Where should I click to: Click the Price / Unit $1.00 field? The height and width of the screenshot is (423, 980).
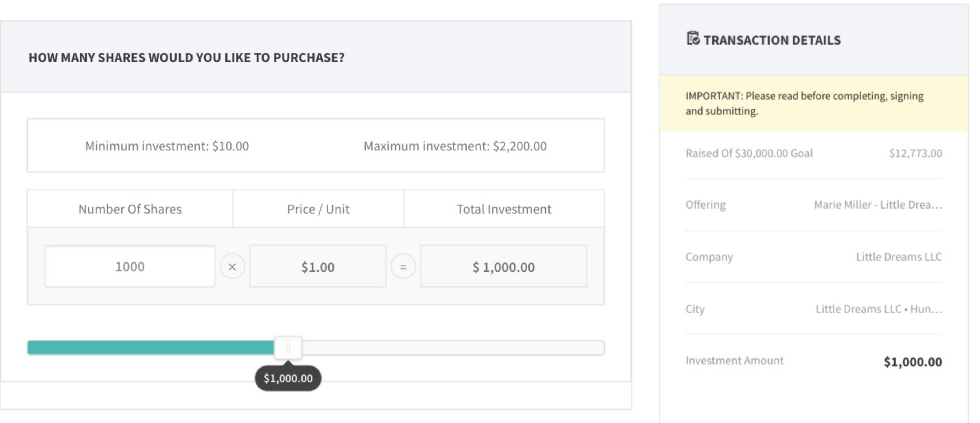pos(318,266)
